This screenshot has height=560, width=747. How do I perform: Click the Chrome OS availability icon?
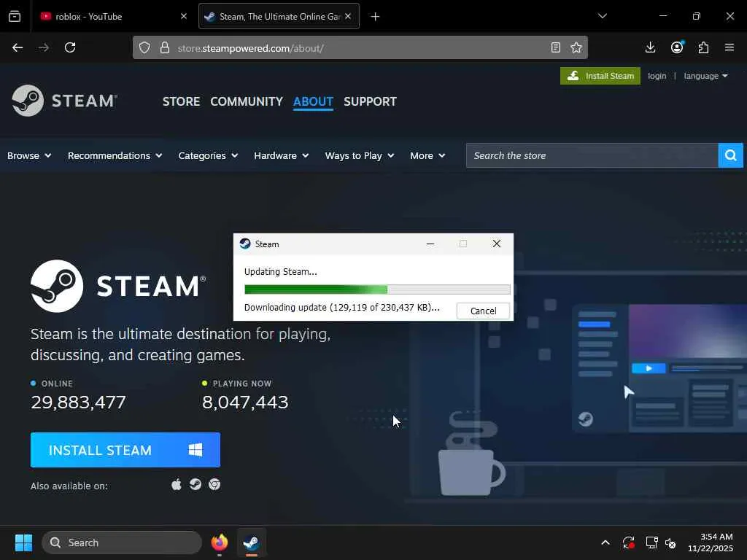tap(214, 484)
